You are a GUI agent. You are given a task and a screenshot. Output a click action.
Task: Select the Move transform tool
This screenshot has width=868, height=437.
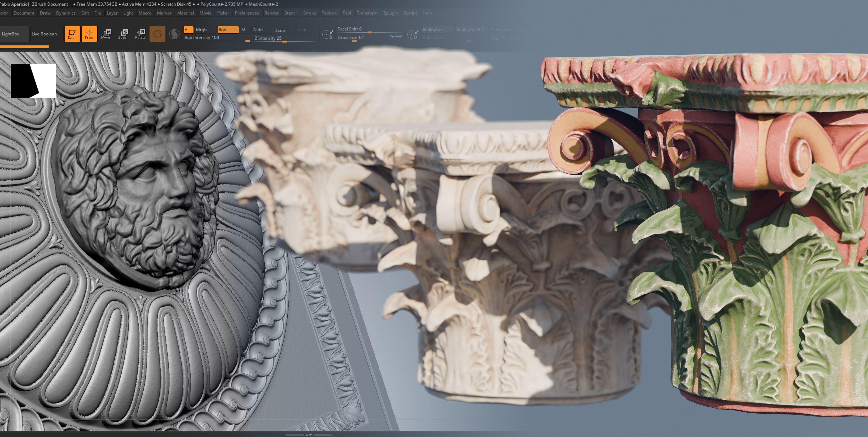(x=106, y=34)
